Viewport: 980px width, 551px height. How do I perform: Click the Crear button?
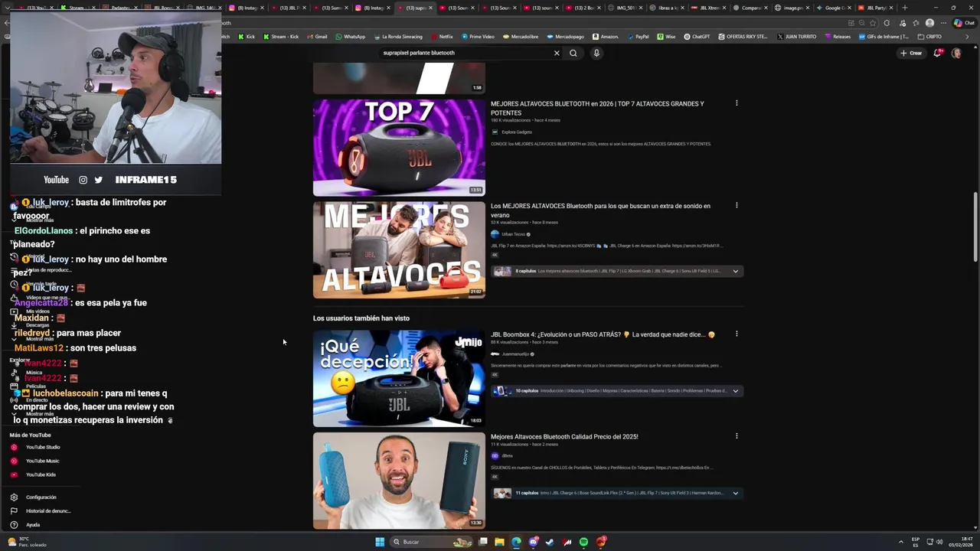pos(911,53)
